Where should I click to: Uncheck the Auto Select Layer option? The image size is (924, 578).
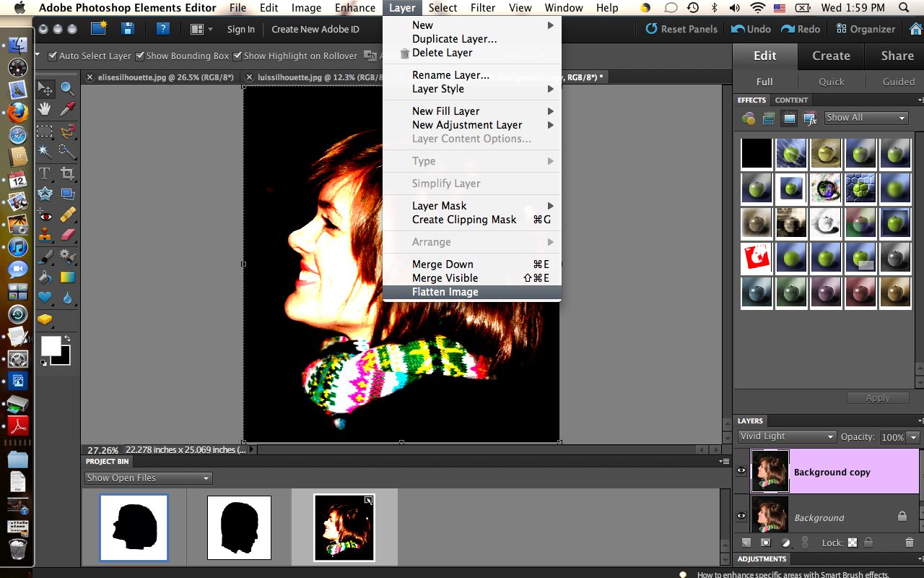53,56
